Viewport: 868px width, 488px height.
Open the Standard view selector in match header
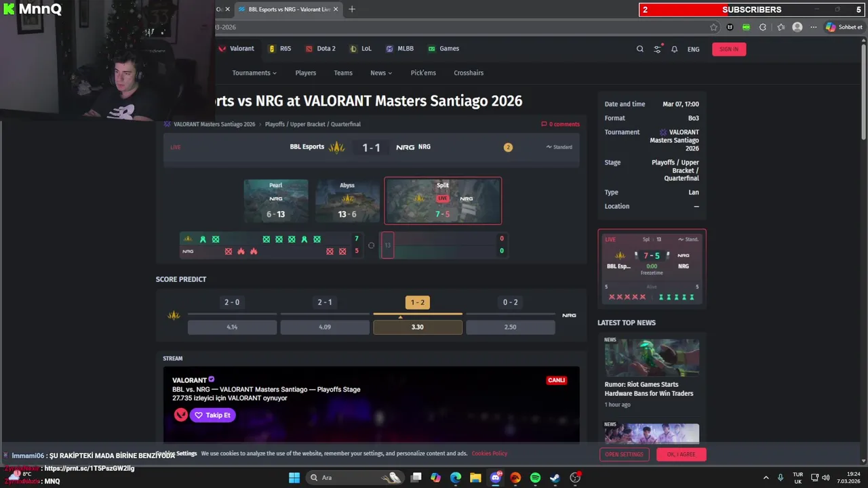click(559, 147)
